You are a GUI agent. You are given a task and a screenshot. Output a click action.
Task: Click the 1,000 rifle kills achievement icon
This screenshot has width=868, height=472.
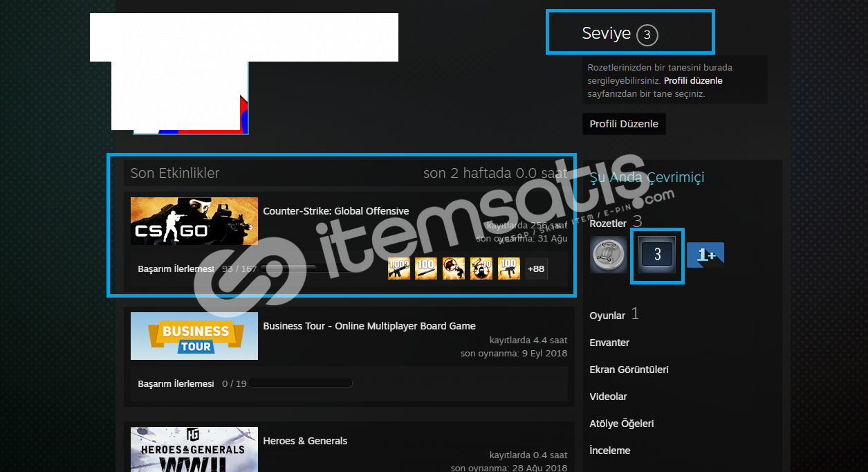[x=399, y=269]
